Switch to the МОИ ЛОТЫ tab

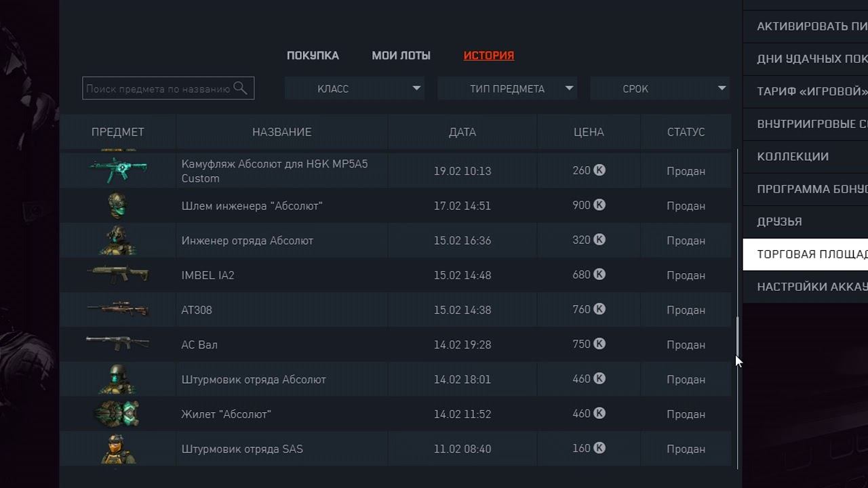(x=401, y=56)
